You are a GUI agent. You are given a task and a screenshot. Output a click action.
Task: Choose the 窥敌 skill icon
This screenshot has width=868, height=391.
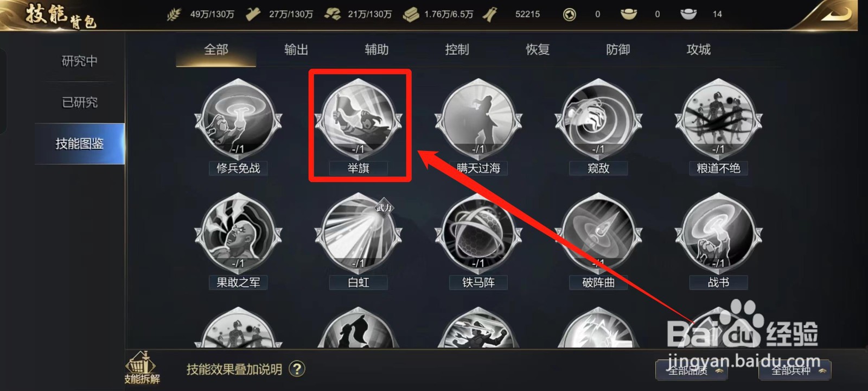[598, 120]
